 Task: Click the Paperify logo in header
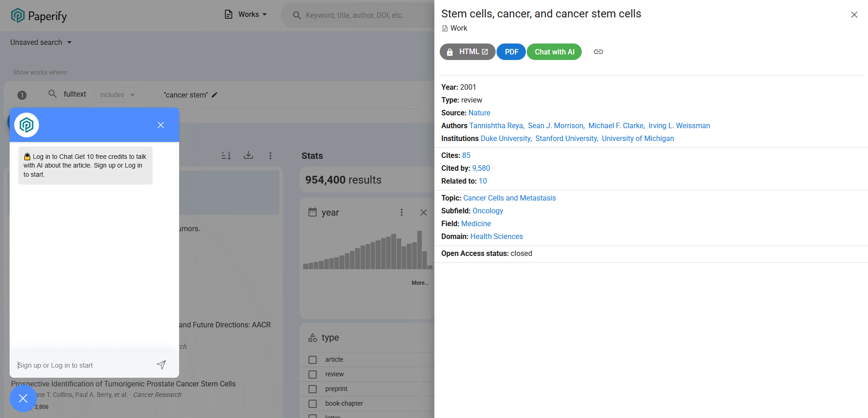pyautogui.click(x=39, y=16)
